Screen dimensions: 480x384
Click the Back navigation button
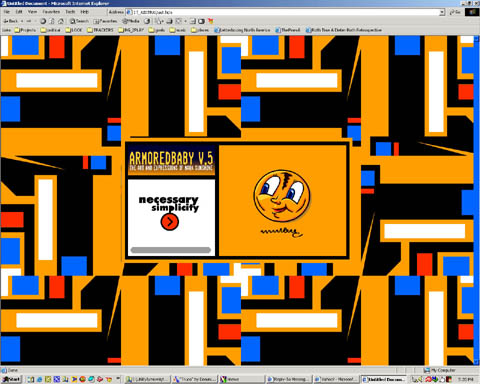[11, 21]
